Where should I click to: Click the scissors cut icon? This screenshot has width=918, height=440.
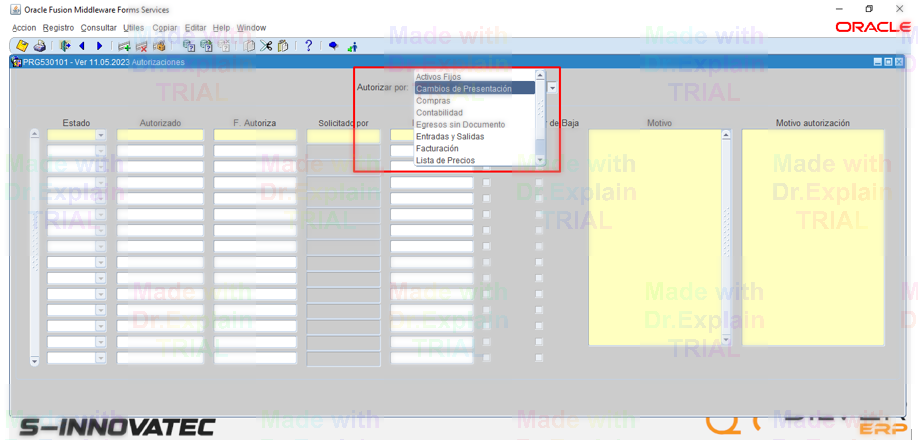[267, 46]
